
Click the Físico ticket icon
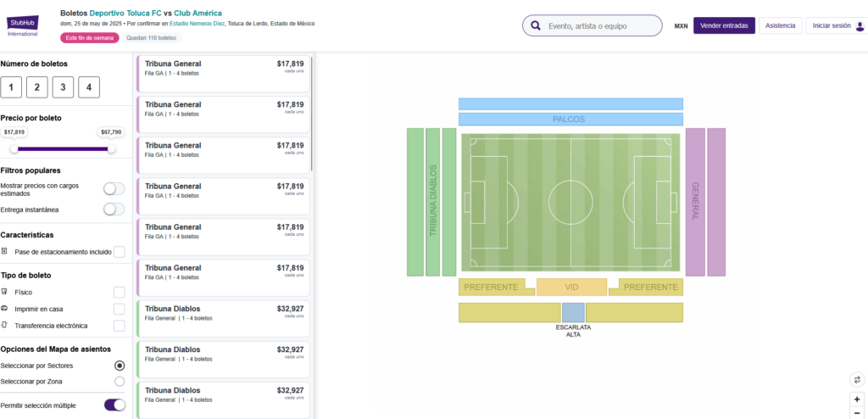(4, 292)
